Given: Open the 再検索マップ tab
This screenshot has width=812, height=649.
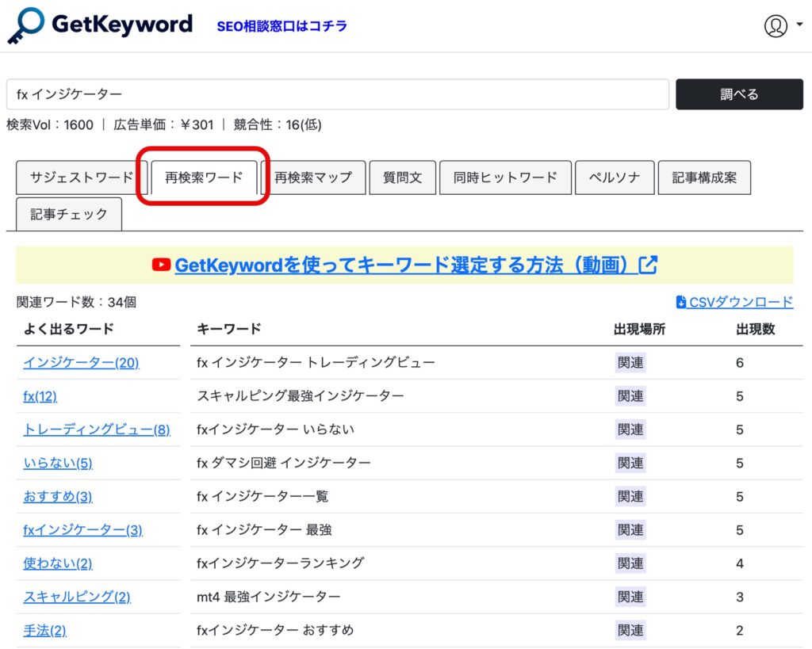Looking at the screenshot, I should 312,178.
